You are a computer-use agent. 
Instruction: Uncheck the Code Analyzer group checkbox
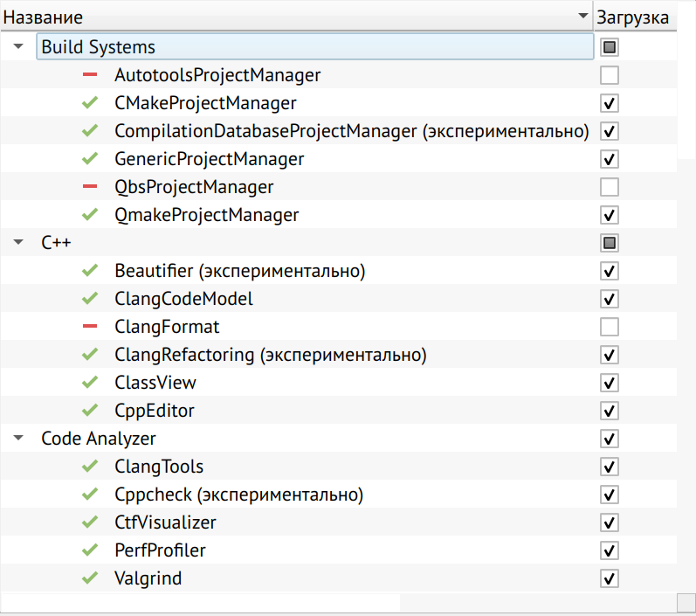(610, 439)
